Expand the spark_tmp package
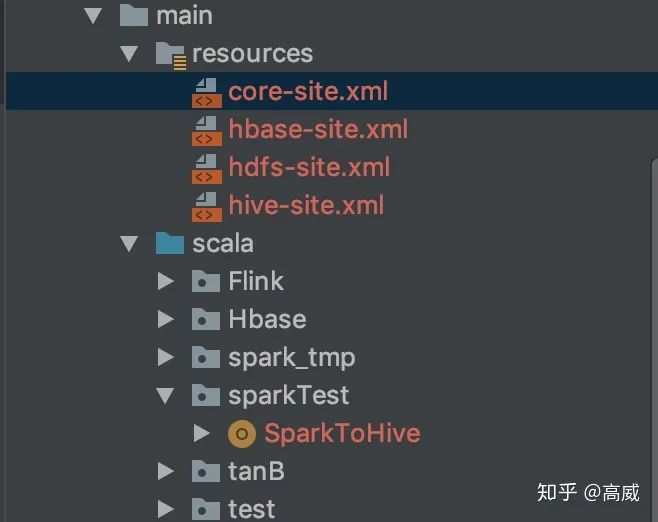The width and height of the screenshot is (658, 522). pyautogui.click(x=166, y=357)
